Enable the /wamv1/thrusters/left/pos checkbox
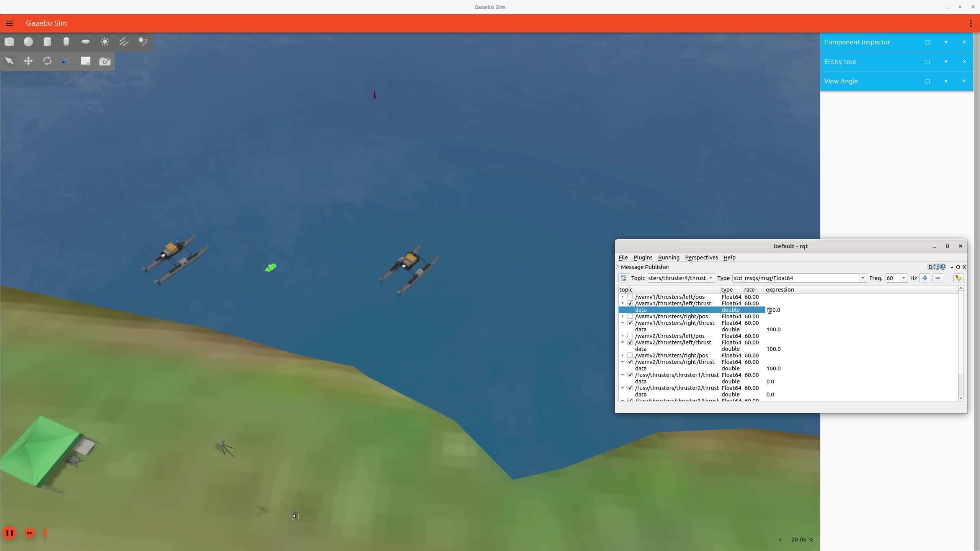This screenshot has height=551, width=980. click(630, 297)
